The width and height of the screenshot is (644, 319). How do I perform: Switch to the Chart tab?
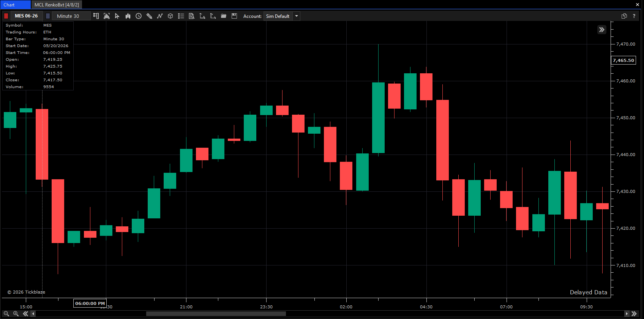click(15, 5)
